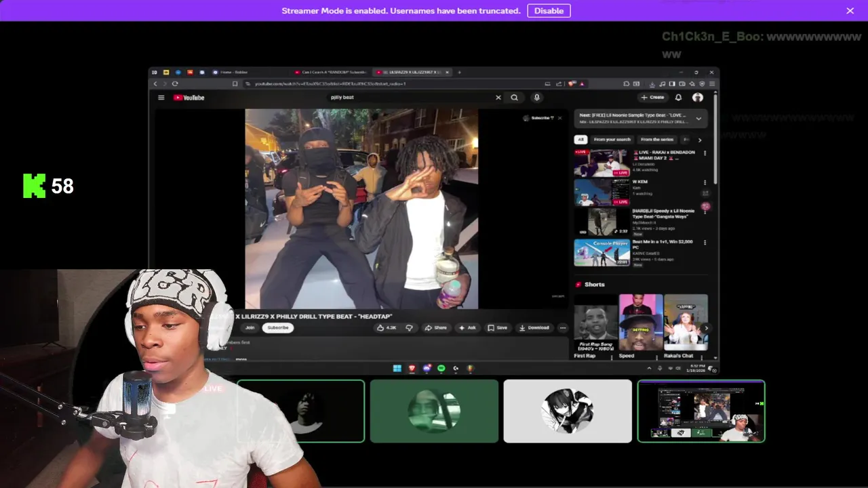Open the 'First Rap' short
This screenshot has width=868, height=488.
pyautogui.click(x=595, y=323)
